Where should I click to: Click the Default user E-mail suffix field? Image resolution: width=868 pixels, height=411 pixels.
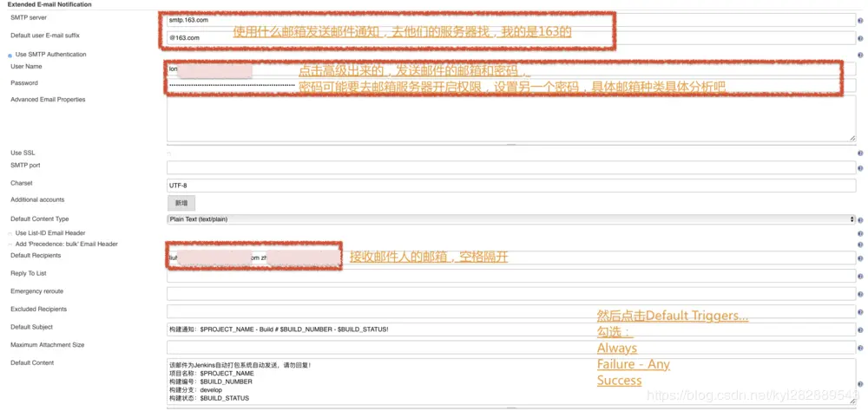point(511,37)
